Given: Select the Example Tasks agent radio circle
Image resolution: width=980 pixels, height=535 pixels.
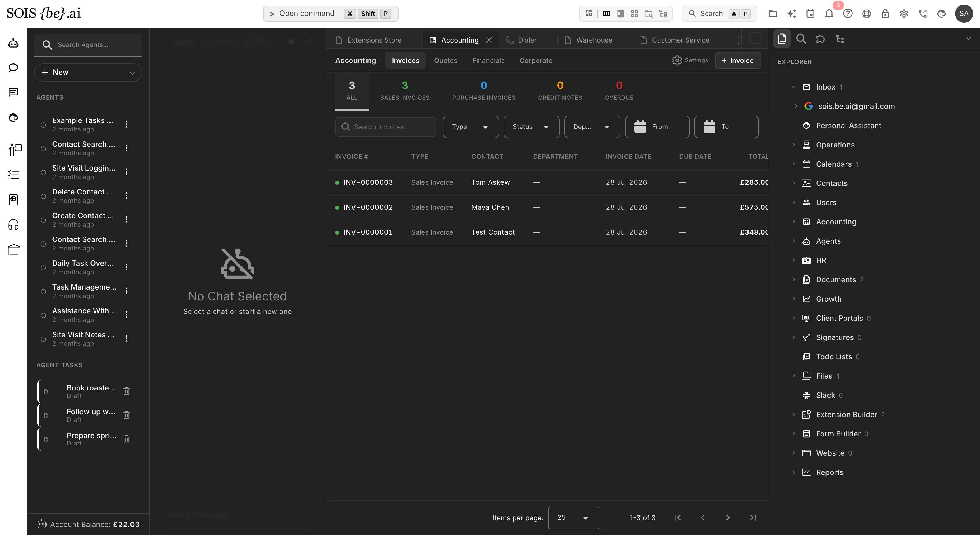Looking at the screenshot, I should [x=43, y=125].
